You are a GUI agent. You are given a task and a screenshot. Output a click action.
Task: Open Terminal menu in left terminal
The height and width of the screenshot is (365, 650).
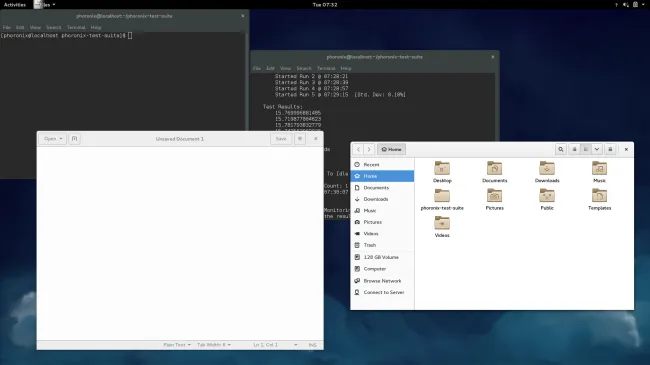pyautogui.click(x=76, y=27)
